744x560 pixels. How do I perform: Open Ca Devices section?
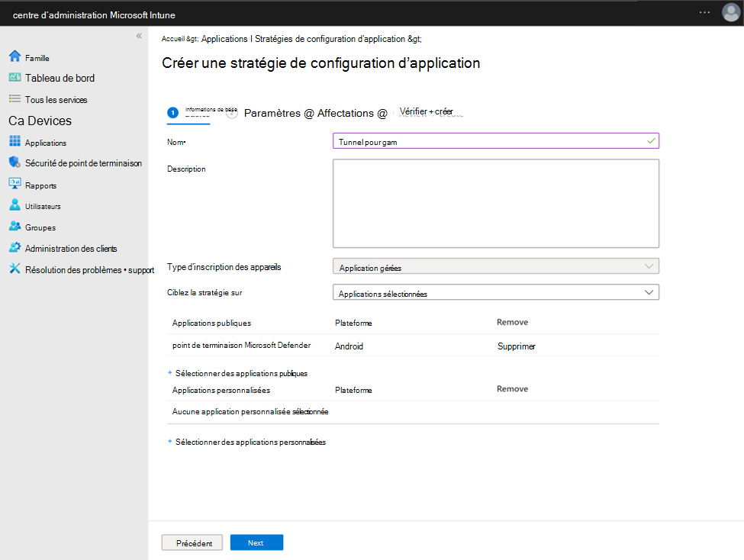pyautogui.click(x=40, y=121)
